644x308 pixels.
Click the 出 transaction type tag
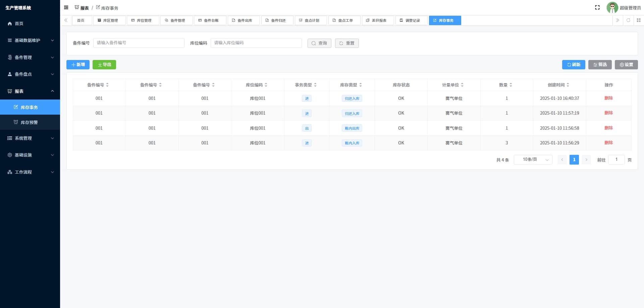(x=307, y=128)
